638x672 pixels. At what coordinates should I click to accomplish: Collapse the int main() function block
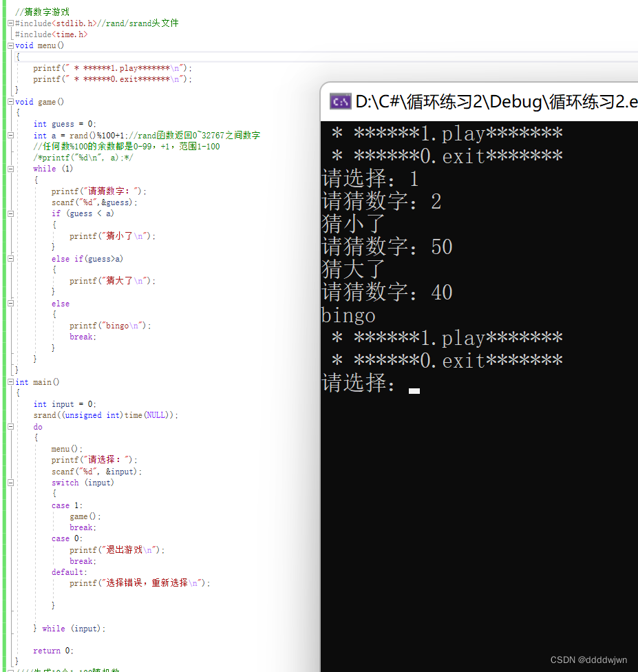10,381
